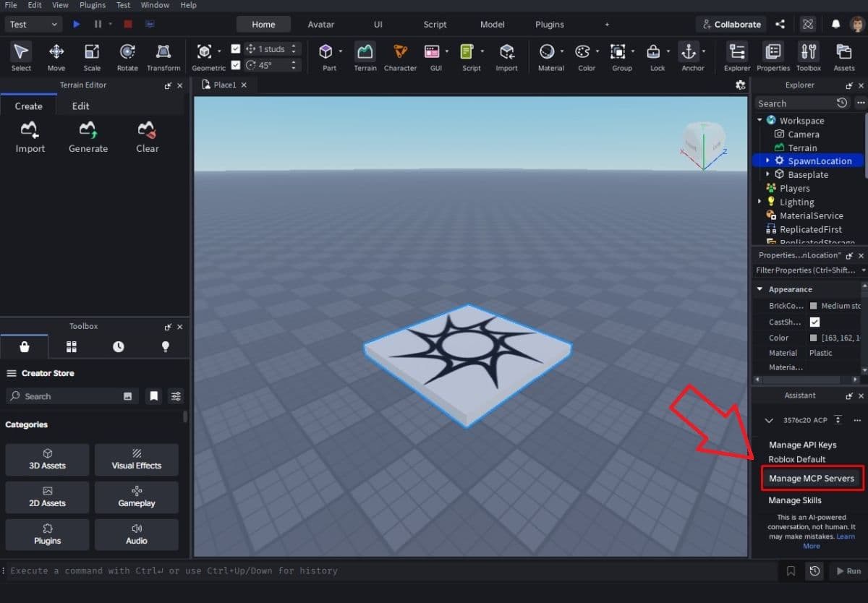The width and height of the screenshot is (868, 603).
Task: Expand the Baseplate node
Action: point(768,175)
